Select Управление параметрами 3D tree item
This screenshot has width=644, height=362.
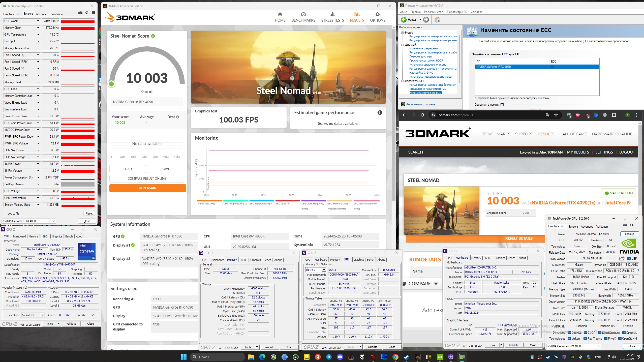[427, 89]
